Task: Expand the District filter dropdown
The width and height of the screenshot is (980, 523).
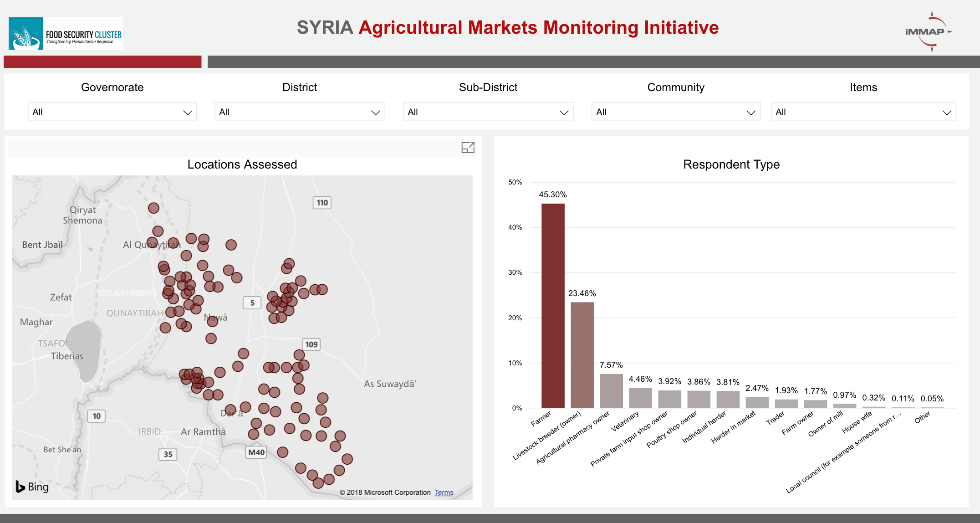Action: tap(300, 112)
